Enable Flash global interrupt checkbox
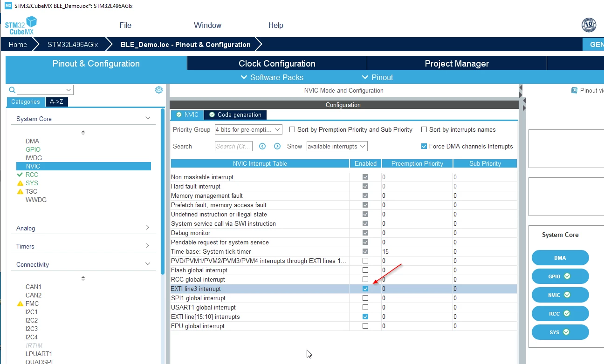The width and height of the screenshot is (604, 364). coord(365,270)
